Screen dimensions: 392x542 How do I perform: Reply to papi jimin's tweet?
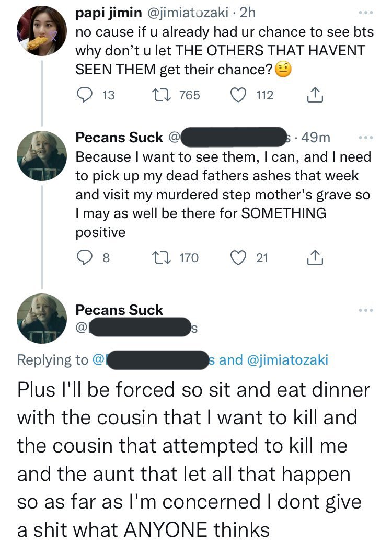pyautogui.click(x=84, y=95)
